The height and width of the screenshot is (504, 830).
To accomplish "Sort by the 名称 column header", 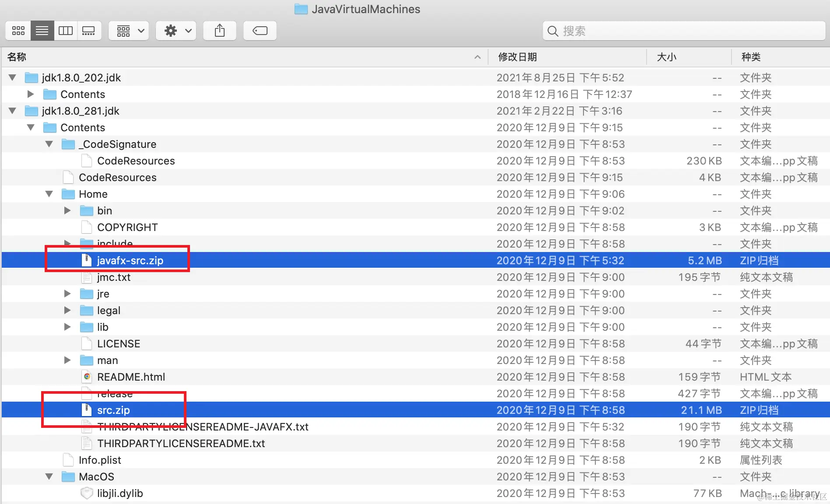I will tap(244, 57).
